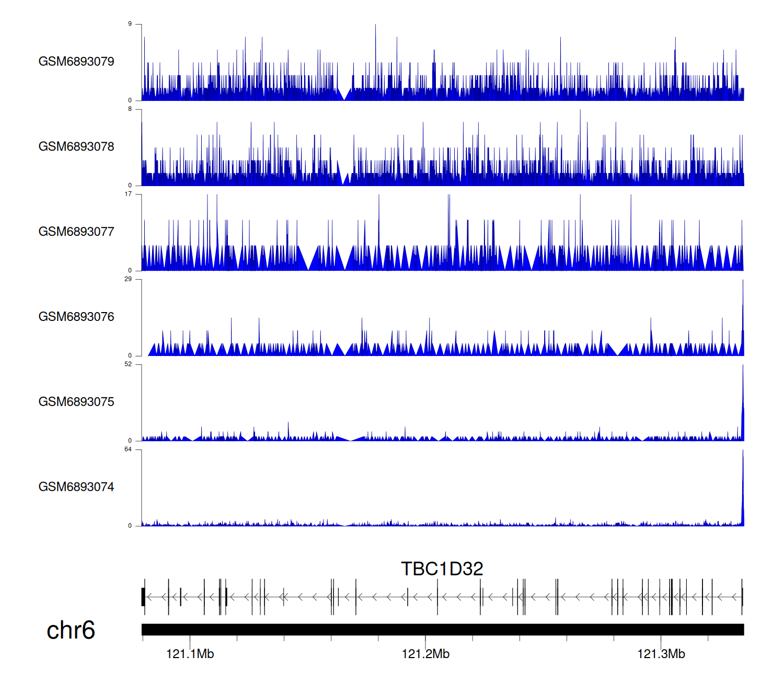Screen dimensions: 784x690
Task: Click the TBC1D32 gene name
Action: [x=442, y=569]
